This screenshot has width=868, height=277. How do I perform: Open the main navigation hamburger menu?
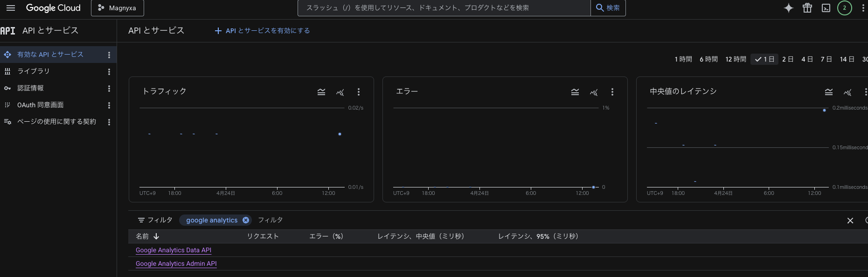pyautogui.click(x=11, y=8)
